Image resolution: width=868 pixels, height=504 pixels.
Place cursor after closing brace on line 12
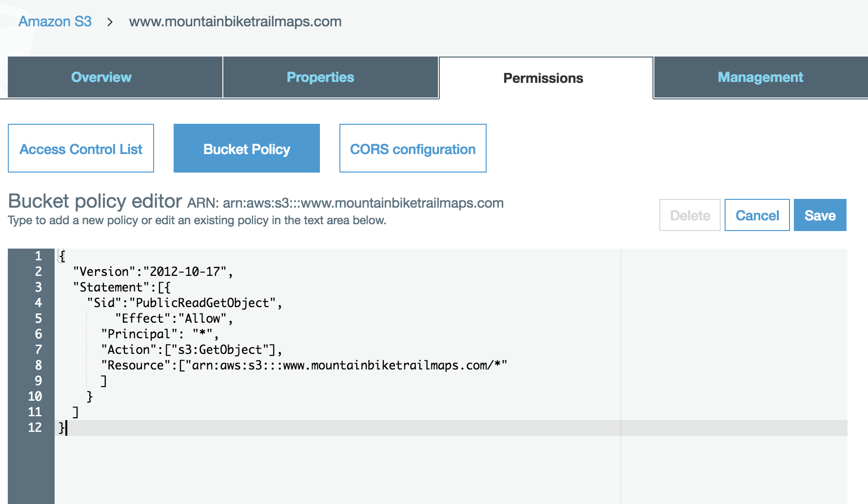[66, 427]
